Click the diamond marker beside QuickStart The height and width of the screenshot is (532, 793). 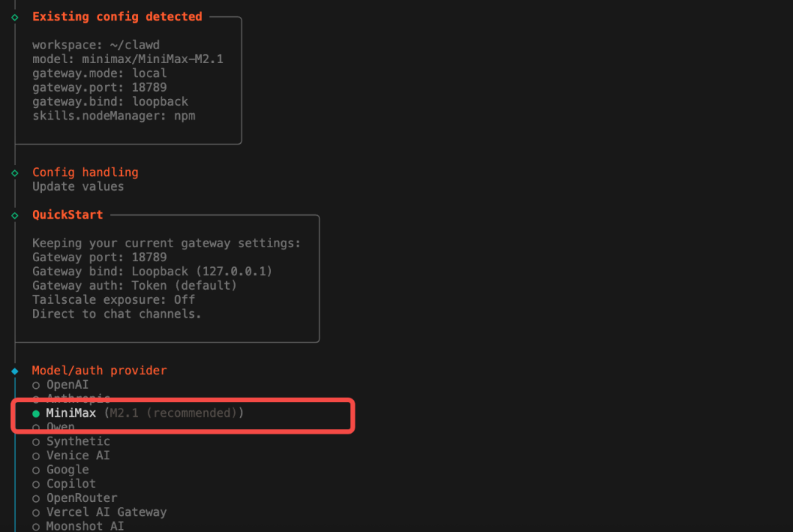point(15,215)
